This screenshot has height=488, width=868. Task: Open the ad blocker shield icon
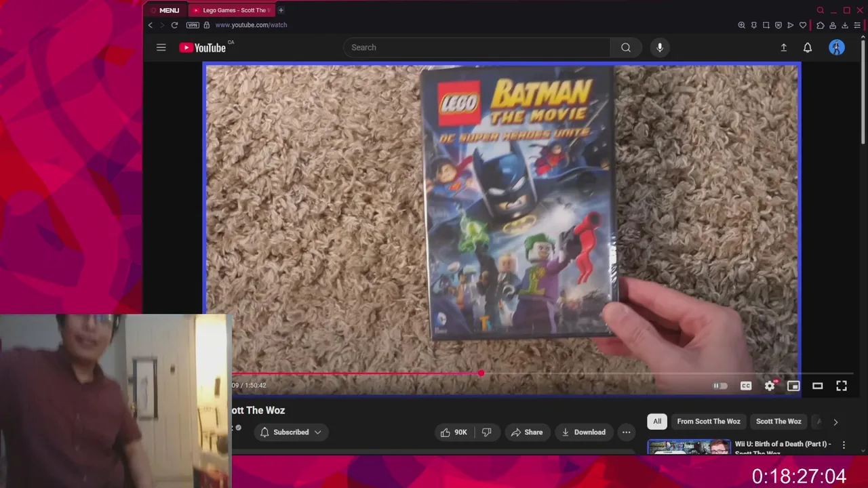(x=778, y=25)
